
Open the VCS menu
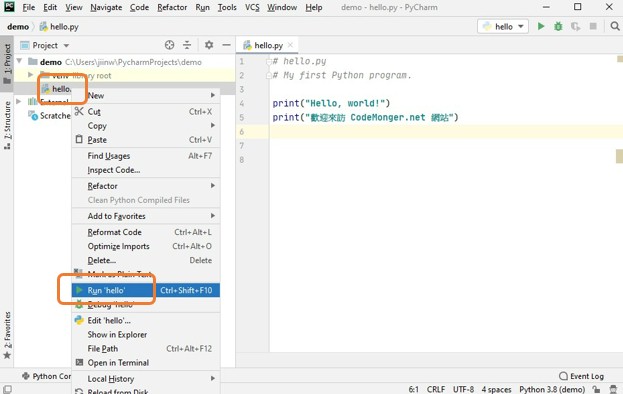pyautogui.click(x=252, y=7)
